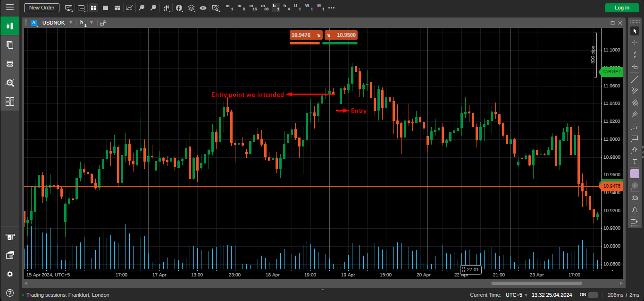Click the New Order button

pos(41,8)
